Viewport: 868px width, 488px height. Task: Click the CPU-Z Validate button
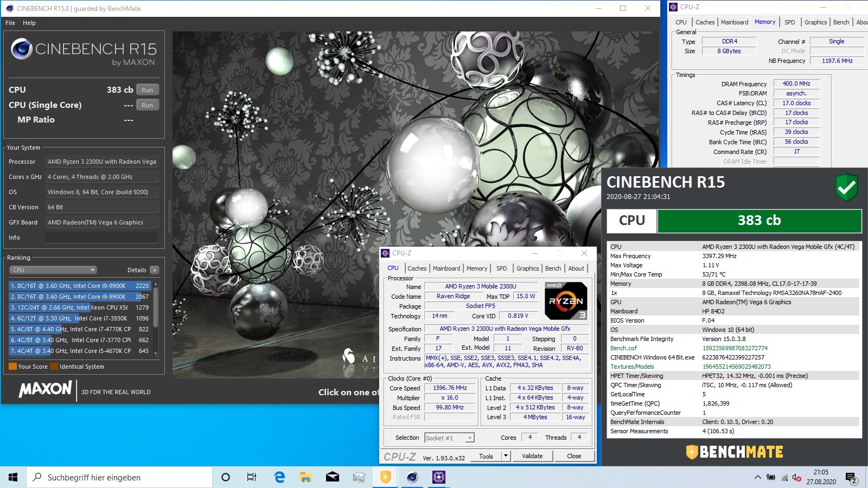click(x=532, y=456)
